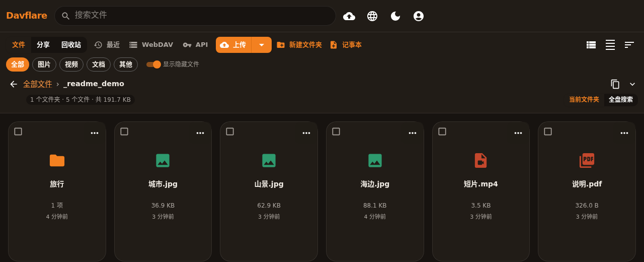Switch to the 分享 tab

[x=43, y=45]
